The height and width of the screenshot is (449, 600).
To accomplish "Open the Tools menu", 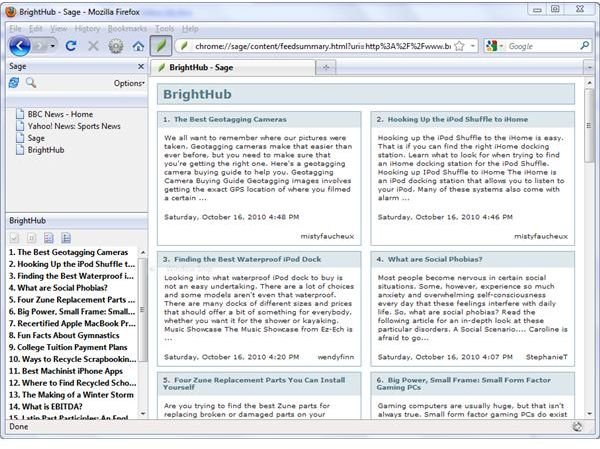I will coord(165,28).
